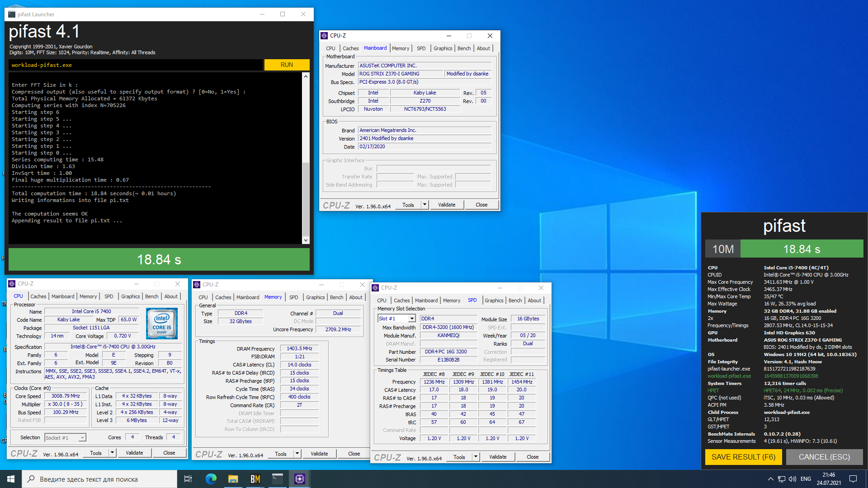The image size is (868, 488).
Task: Open About tab in Mainboard CPU-Z window
Action: click(x=483, y=48)
